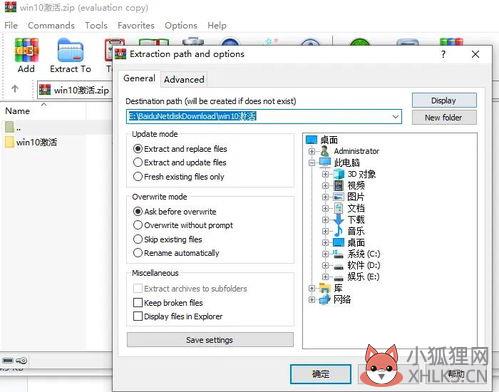
Task: Open the Commands menu
Action: (51, 26)
